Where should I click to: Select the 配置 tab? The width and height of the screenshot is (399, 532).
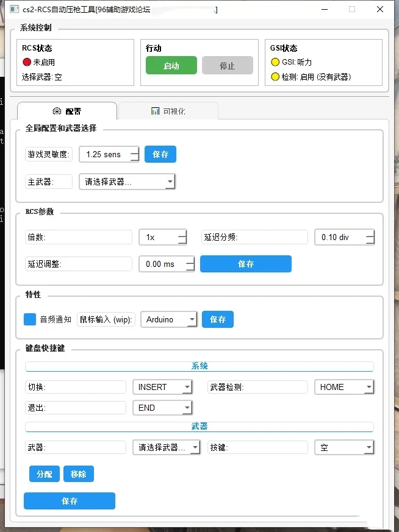(67, 112)
